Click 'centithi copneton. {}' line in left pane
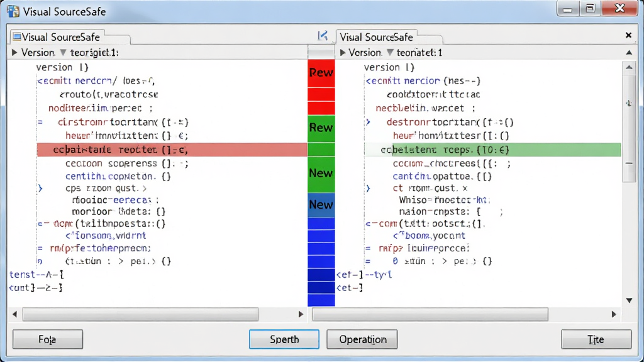 click(x=118, y=177)
